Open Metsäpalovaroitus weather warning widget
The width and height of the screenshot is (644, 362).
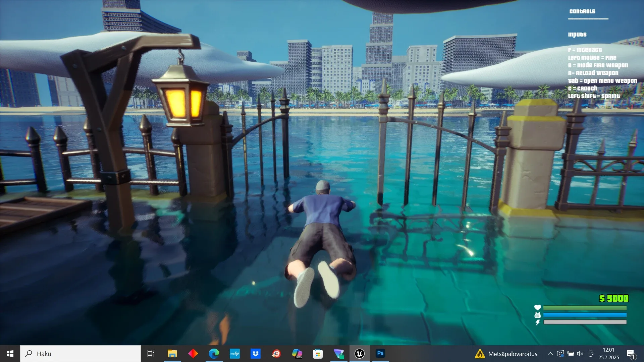click(x=506, y=354)
